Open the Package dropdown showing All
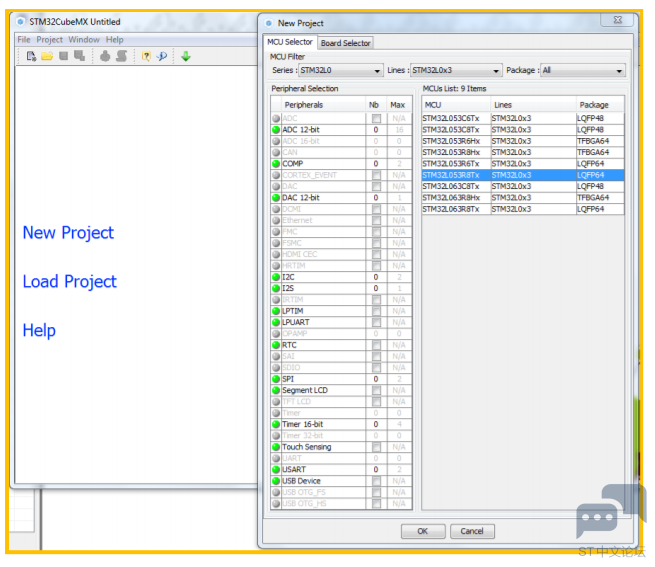Image resolution: width=655 pixels, height=567 pixels. [x=583, y=70]
